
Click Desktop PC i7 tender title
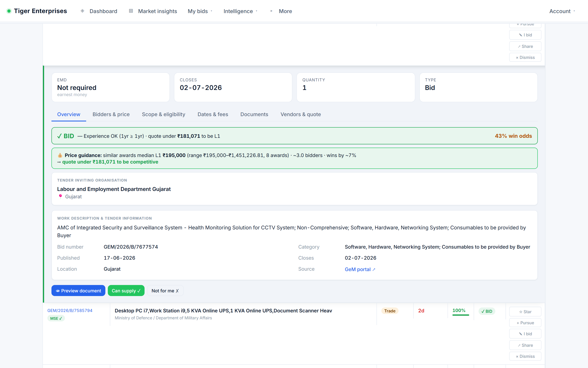[223, 311]
